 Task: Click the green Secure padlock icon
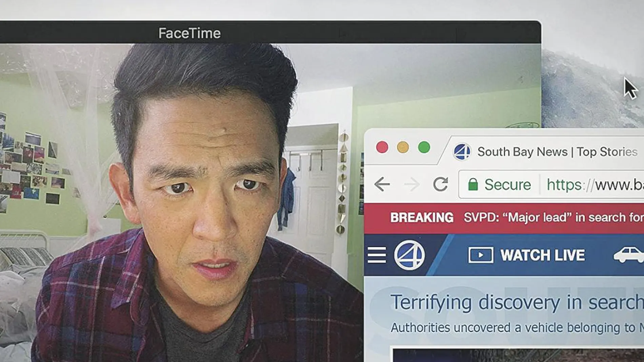point(473,185)
